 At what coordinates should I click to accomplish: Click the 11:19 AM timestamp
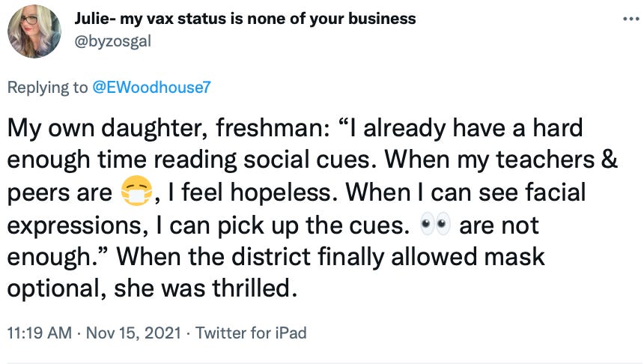pyautogui.click(x=40, y=333)
